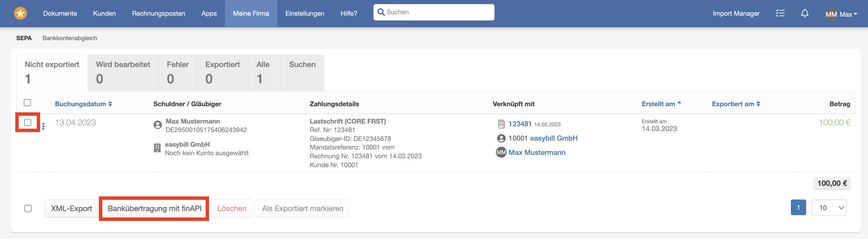Sort by Buchungsdatum column
This screenshot has height=239, width=868.
(x=83, y=104)
